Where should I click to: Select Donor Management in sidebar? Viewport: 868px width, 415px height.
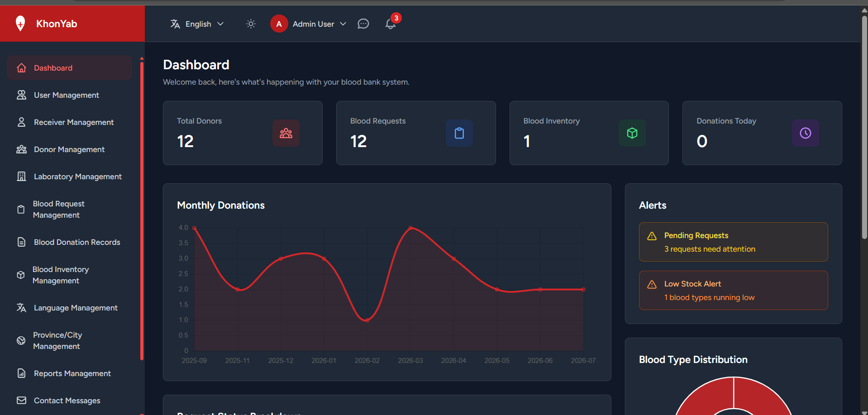(70, 149)
